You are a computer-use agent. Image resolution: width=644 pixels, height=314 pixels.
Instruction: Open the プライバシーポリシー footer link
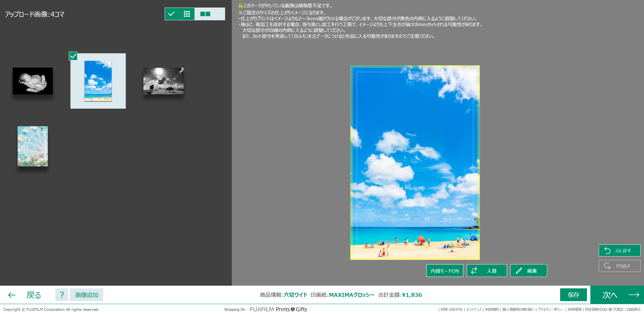(551, 309)
